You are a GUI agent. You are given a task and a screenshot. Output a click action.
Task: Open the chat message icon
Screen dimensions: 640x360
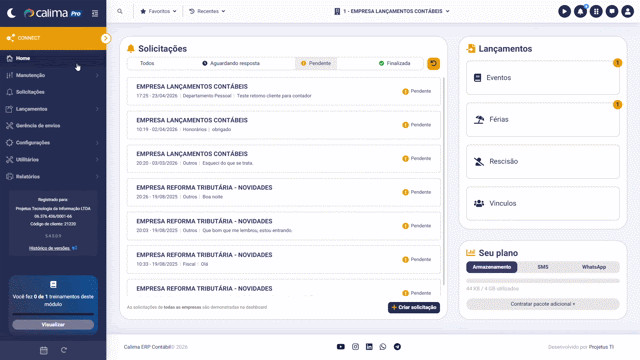[612, 11]
